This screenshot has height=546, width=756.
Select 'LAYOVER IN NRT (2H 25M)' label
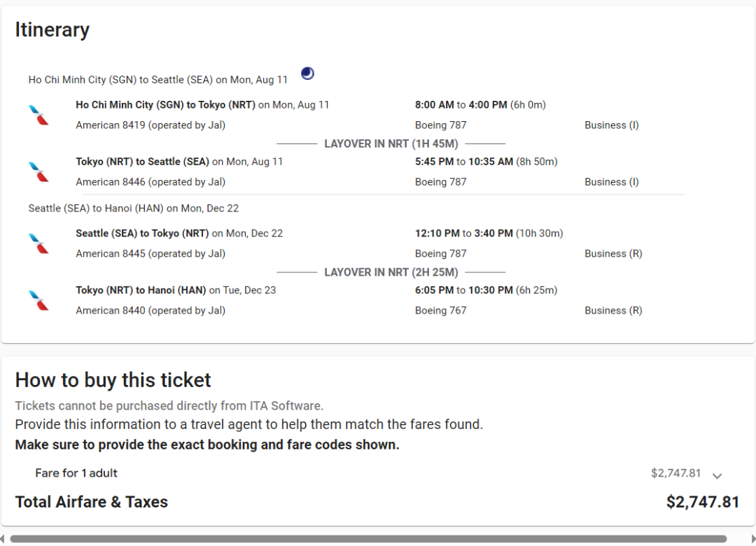point(391,272)
